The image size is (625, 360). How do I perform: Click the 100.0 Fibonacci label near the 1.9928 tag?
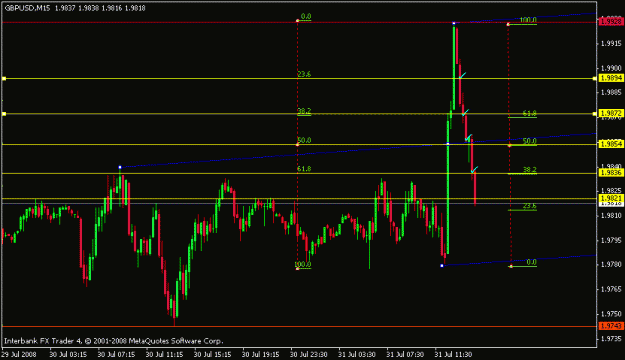click(528, 20)
